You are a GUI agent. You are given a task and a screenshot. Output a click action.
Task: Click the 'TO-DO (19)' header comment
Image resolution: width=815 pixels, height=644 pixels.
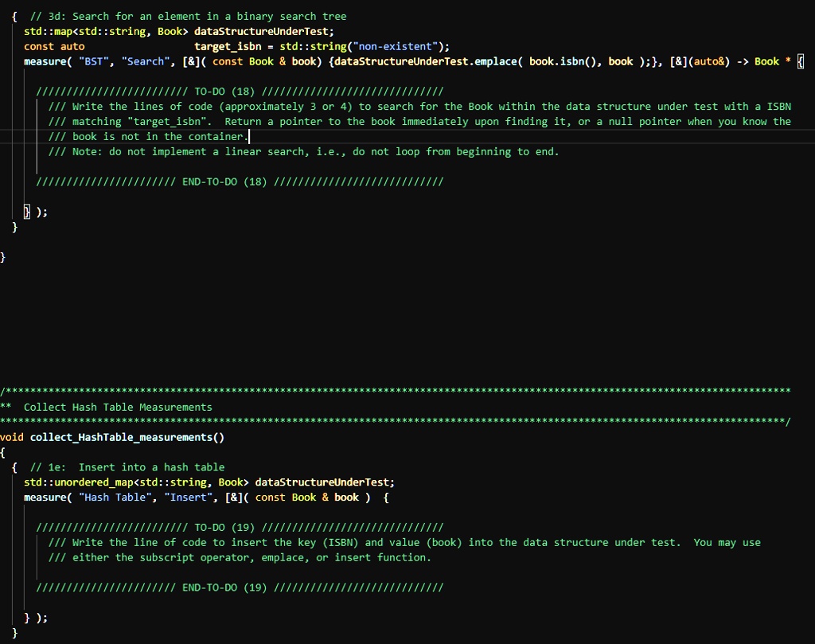240,528
